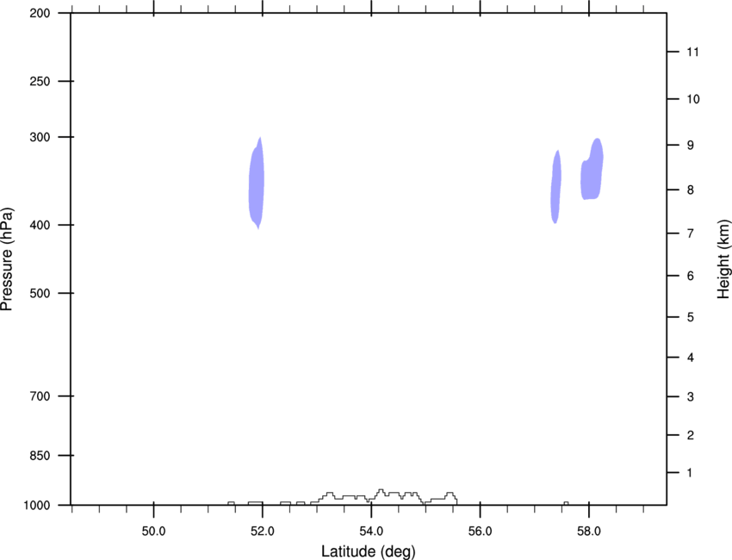Click the 50.0 latitude tick label
This screenshot has width=732, height=560.
153,532
